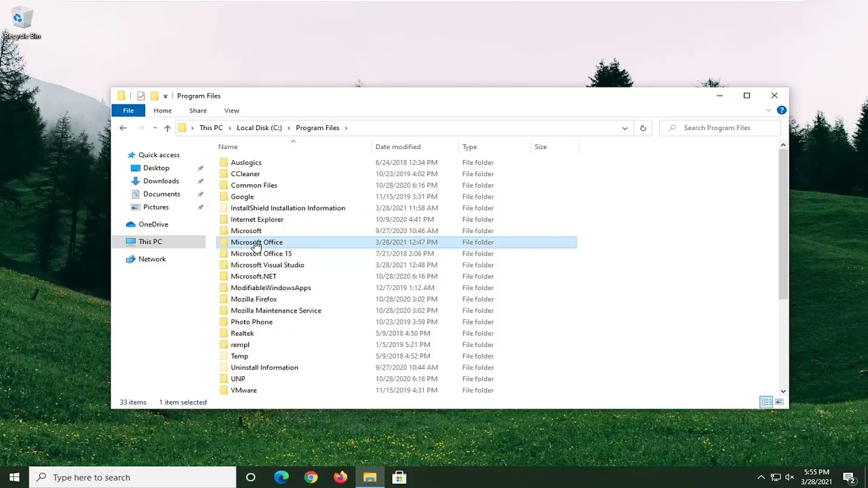This screenshot has height=488, width=868.
Task: Select the Common Files folder icon
Action: [x=224, y=186]
